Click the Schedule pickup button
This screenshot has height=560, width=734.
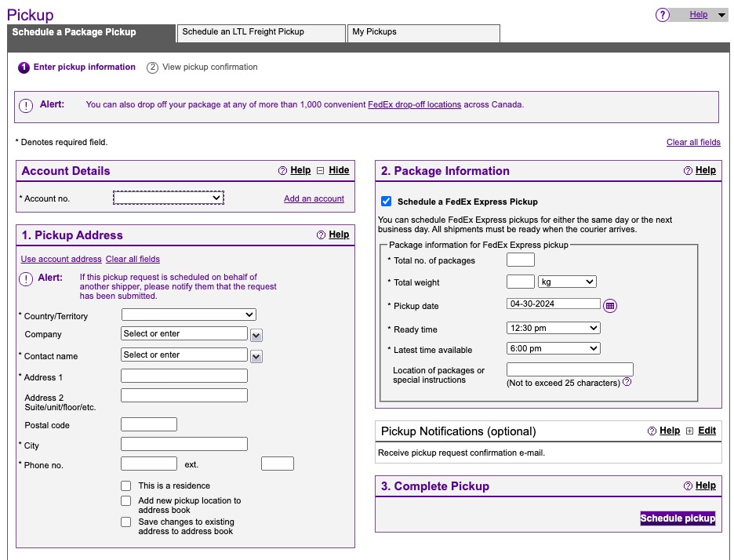(x=678, y=518)
